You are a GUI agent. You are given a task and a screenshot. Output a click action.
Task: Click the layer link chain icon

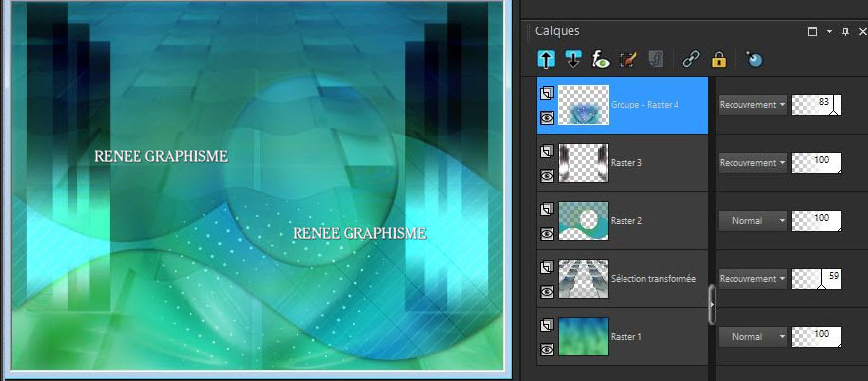click(x=691, y=59)
